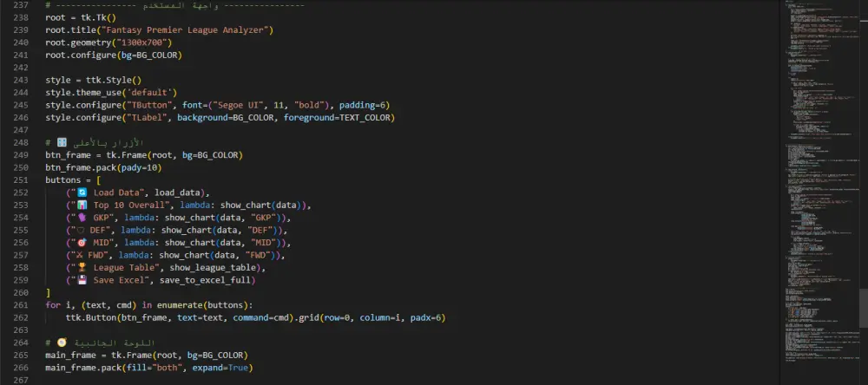This screenshot has width=868, height=385.
Task: Click the "Segoe UI" font name
Action: coord(240,105)
